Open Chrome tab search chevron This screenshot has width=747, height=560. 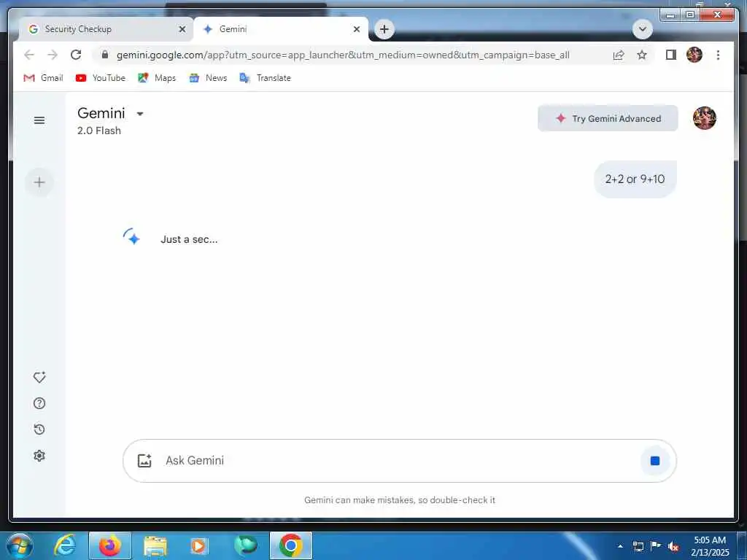coord(642,29)
